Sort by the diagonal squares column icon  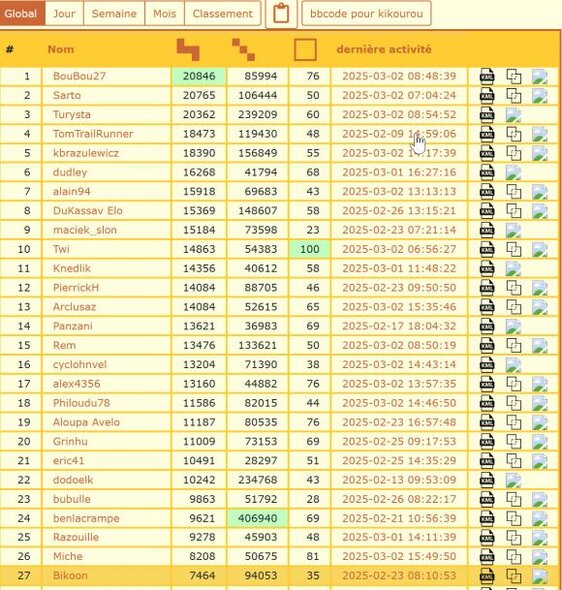click(243, 49)
